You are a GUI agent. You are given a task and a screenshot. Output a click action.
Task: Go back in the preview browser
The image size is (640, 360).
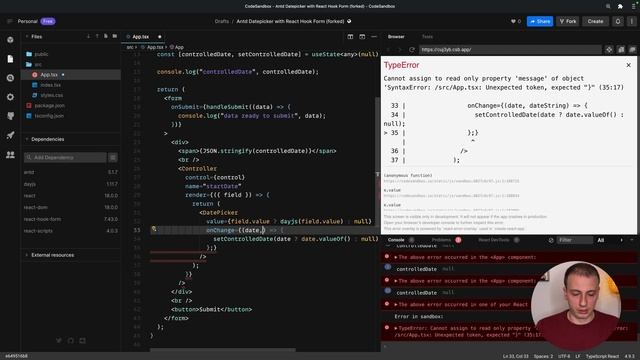[x=388, y=49]
